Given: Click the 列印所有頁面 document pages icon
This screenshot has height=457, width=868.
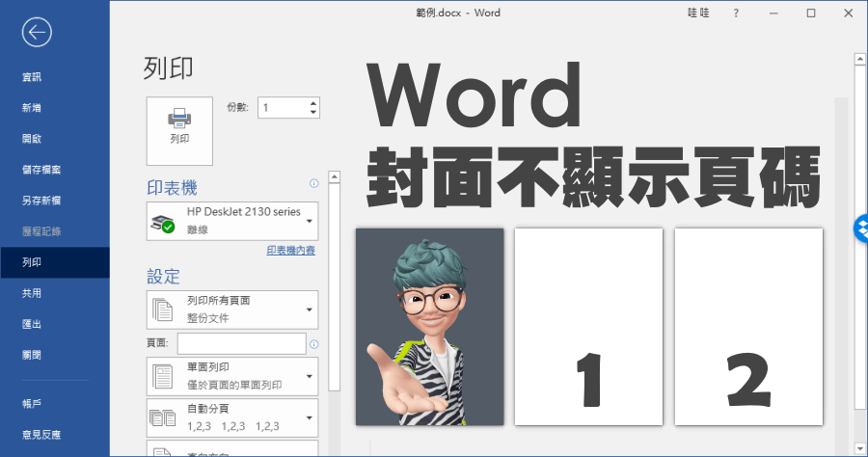Looking at the screenshot, I should point(162,309).
